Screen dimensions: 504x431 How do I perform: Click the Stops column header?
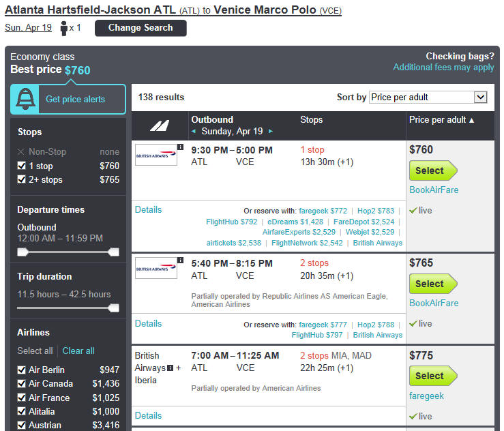tap(311, 119)
